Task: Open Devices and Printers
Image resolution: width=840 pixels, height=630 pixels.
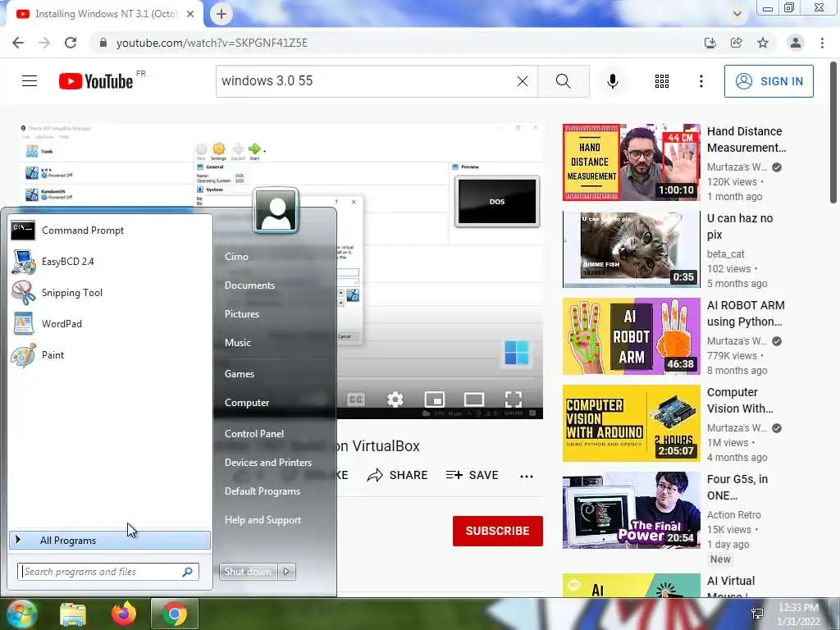Action: tap(268, 463)
